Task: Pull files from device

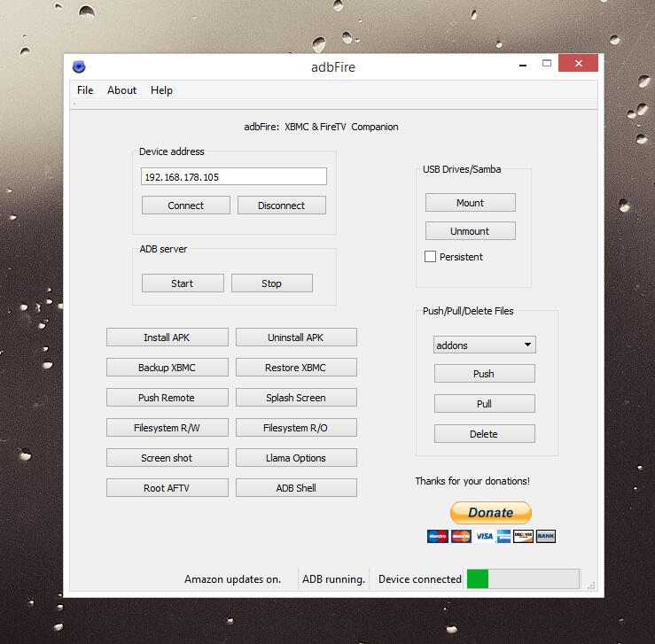Action: tap(485, 404)
